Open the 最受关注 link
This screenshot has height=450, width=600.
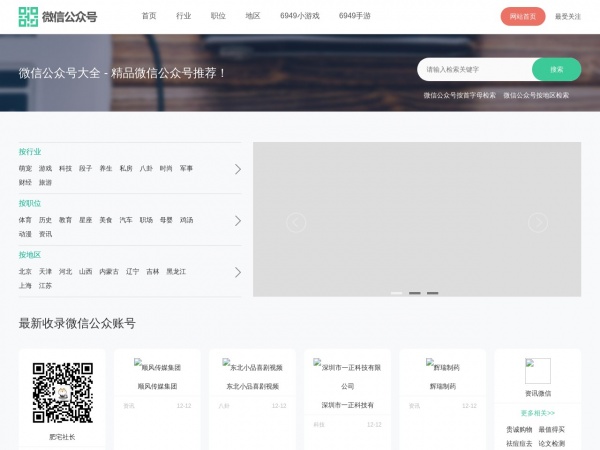point(568,16)
